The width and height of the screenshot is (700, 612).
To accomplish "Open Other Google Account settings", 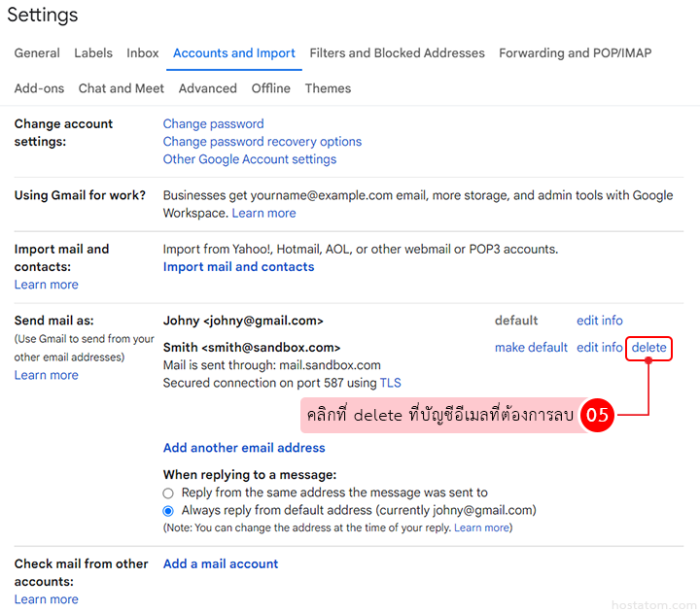I will coord(250,159).
